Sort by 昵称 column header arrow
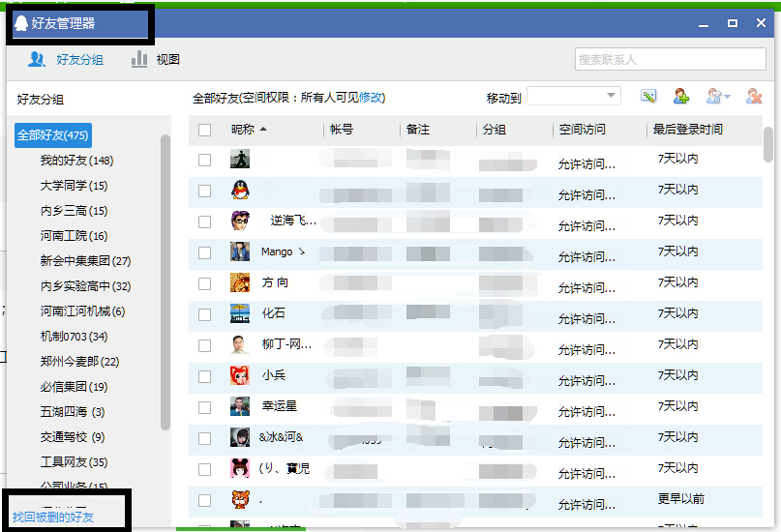781x532 pixels. [263, 130]
